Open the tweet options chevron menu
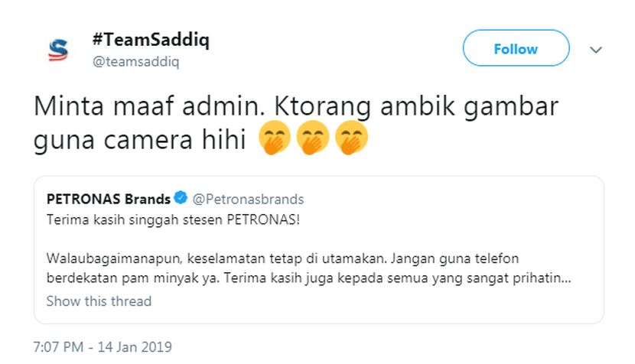Screen dimensions: 635x364 (x=596, y=49)
